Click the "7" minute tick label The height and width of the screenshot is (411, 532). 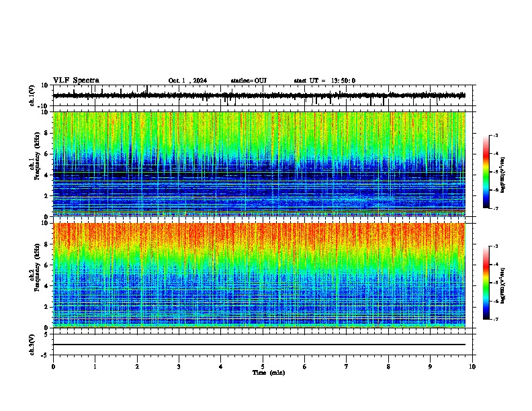pyautogui.click(x=347, y=367)
